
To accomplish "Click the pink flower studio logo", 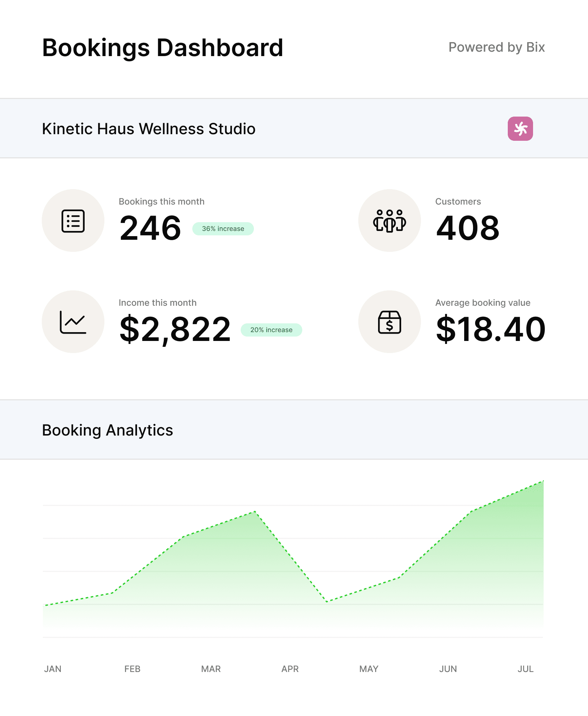I will click(520, 129).
